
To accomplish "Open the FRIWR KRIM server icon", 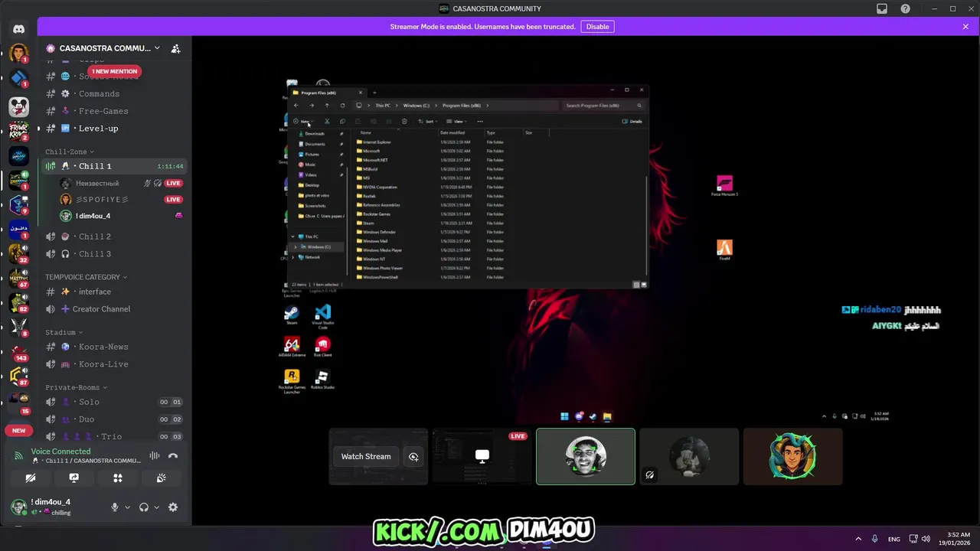I will 18,131.
